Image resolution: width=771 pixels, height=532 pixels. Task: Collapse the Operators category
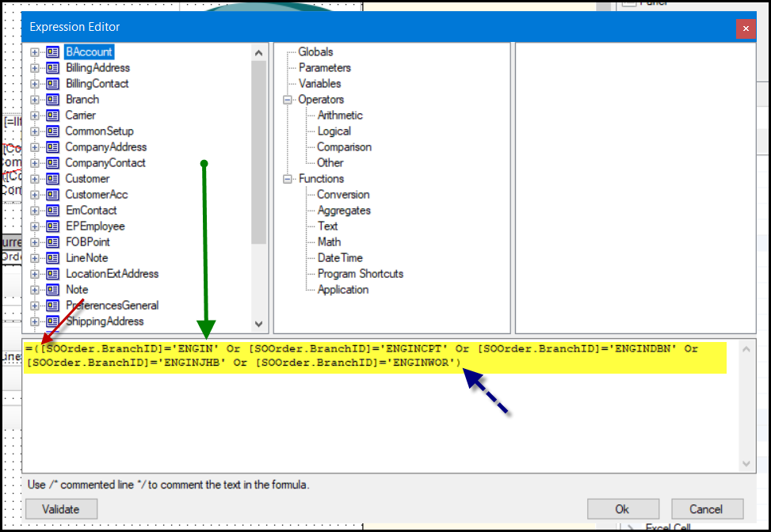click(288, 100)
